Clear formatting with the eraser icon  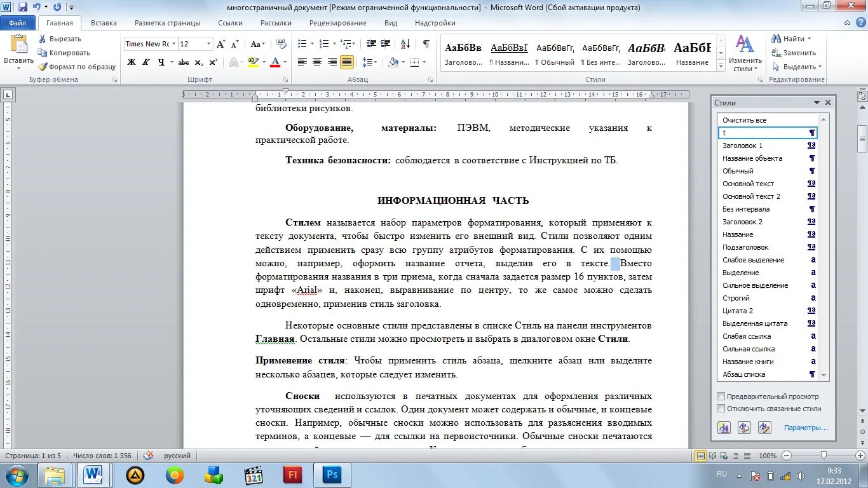pyautogui.click(x=280, y=44)
